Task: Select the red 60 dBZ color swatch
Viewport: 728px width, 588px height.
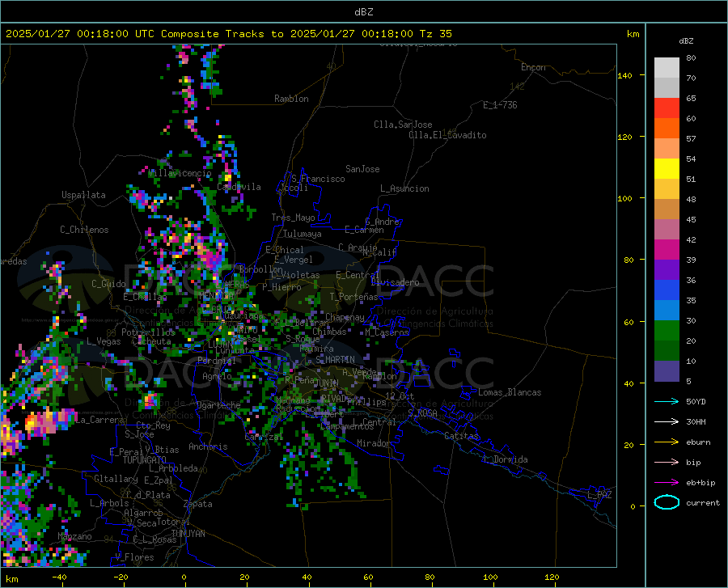Action: click(667, 108)
